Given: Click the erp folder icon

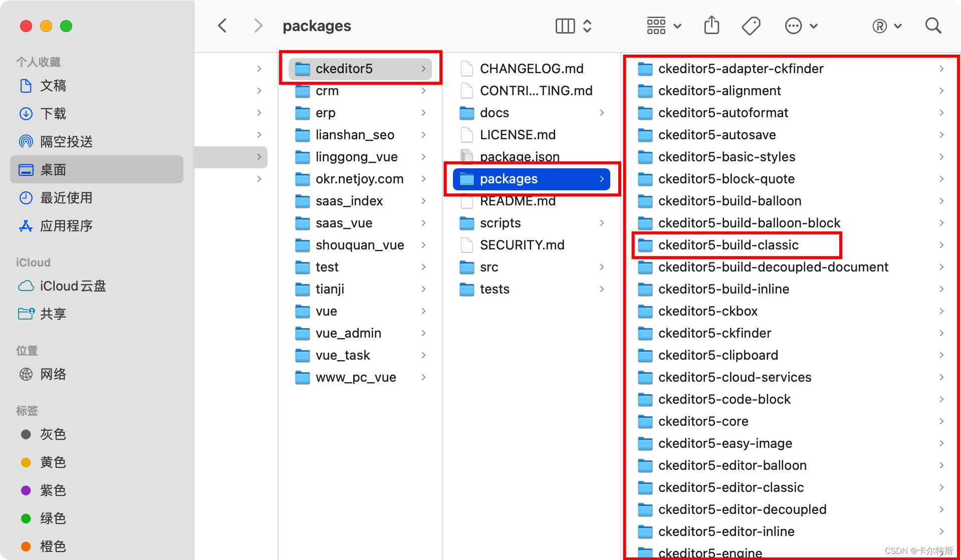Looking at the screenshot, I should tap(302, 113).
